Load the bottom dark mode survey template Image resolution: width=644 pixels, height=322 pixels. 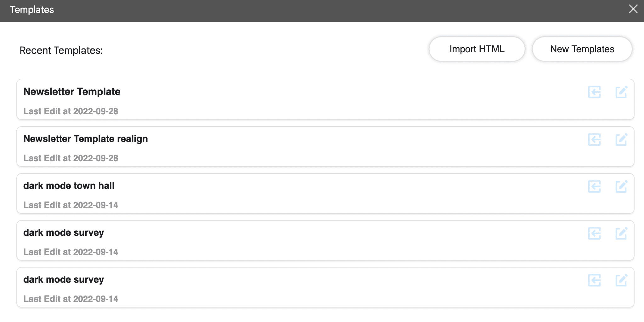pos(594,280)
